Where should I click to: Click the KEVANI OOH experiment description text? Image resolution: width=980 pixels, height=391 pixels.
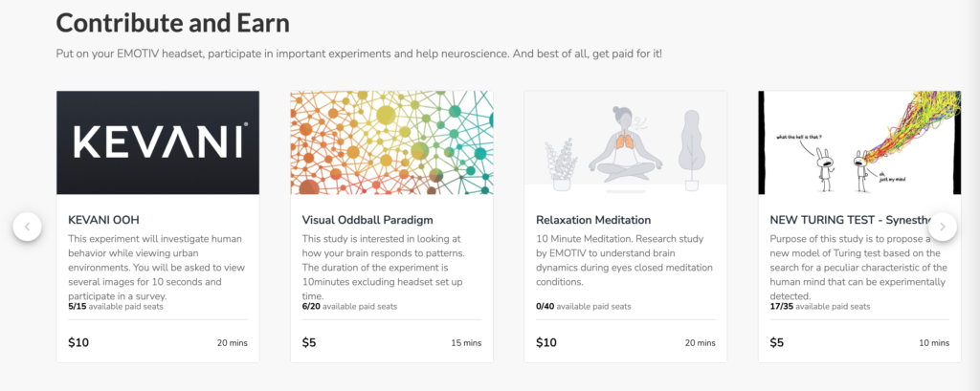pos(155,268)
